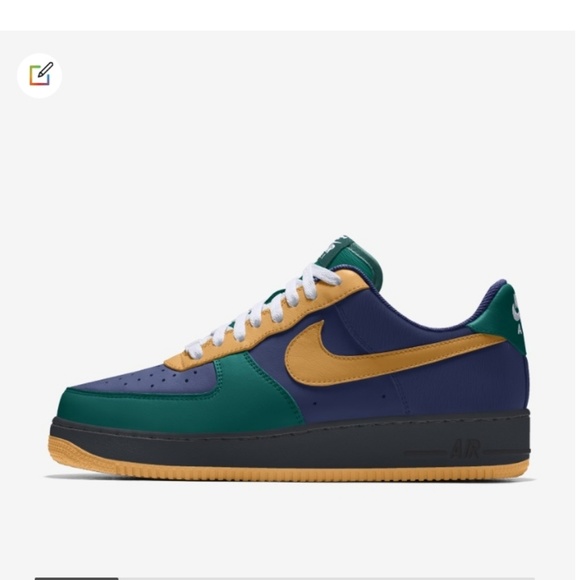This screenshot has height=580, width=580.
Task: Select the white Nike logo on heel tab
Action: 517,314
